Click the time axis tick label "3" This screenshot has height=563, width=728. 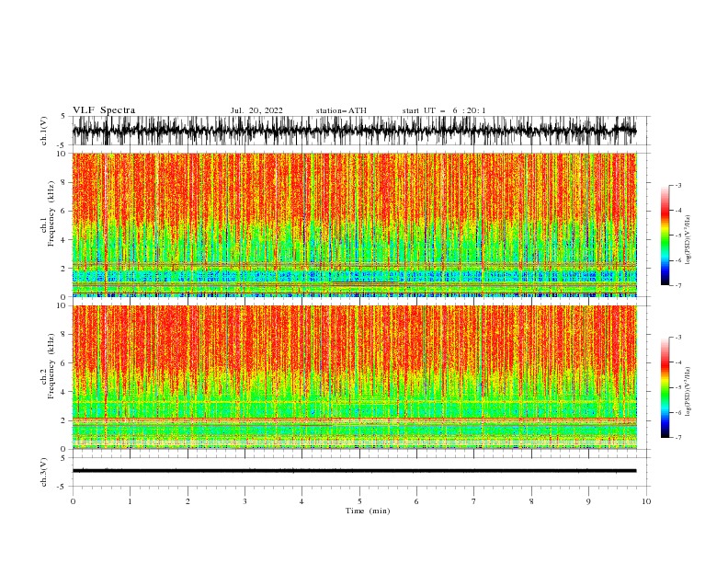[245, 501]
